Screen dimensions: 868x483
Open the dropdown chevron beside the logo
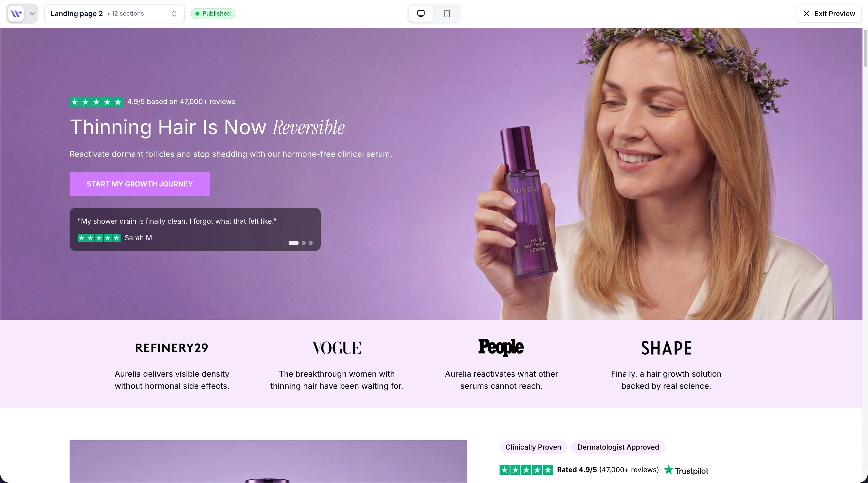click(x=32, y=14)
